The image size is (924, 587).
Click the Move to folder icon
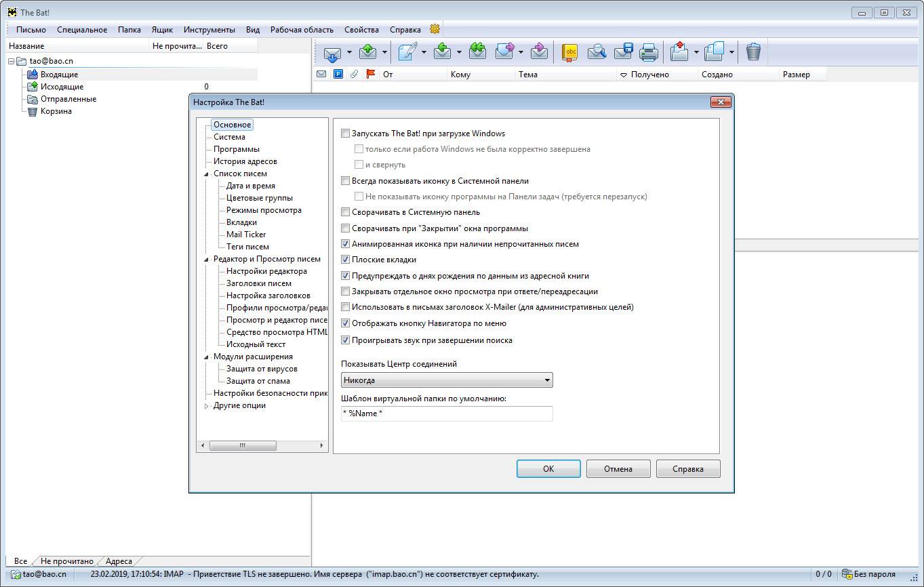(679, 52)
